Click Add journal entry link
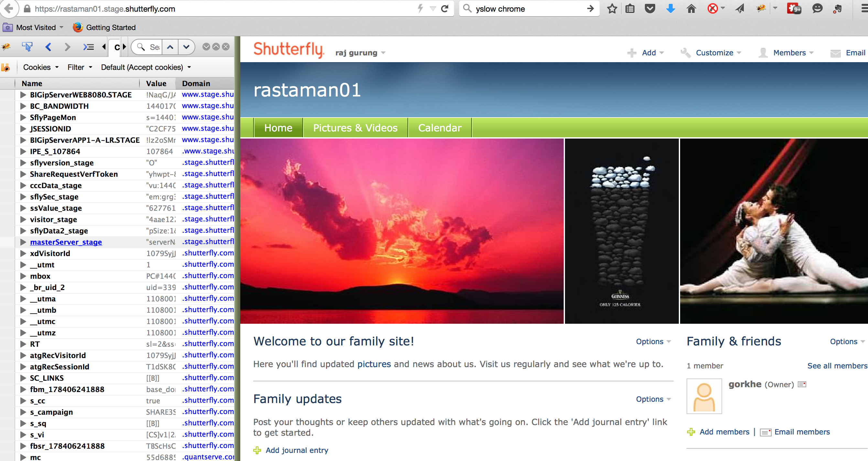868x461 pixels. (x=297, y=450)
